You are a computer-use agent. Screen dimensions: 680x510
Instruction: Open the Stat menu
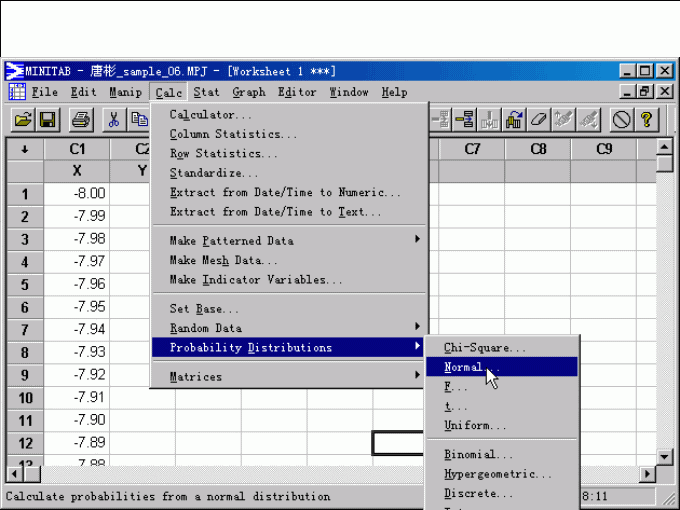(206, 92)
